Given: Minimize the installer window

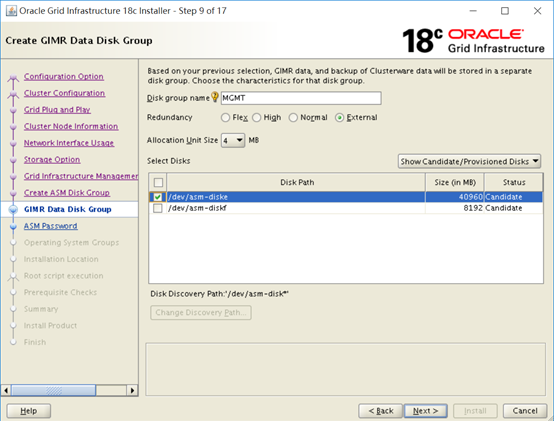Looking at the screenshot, I should 473,11.
